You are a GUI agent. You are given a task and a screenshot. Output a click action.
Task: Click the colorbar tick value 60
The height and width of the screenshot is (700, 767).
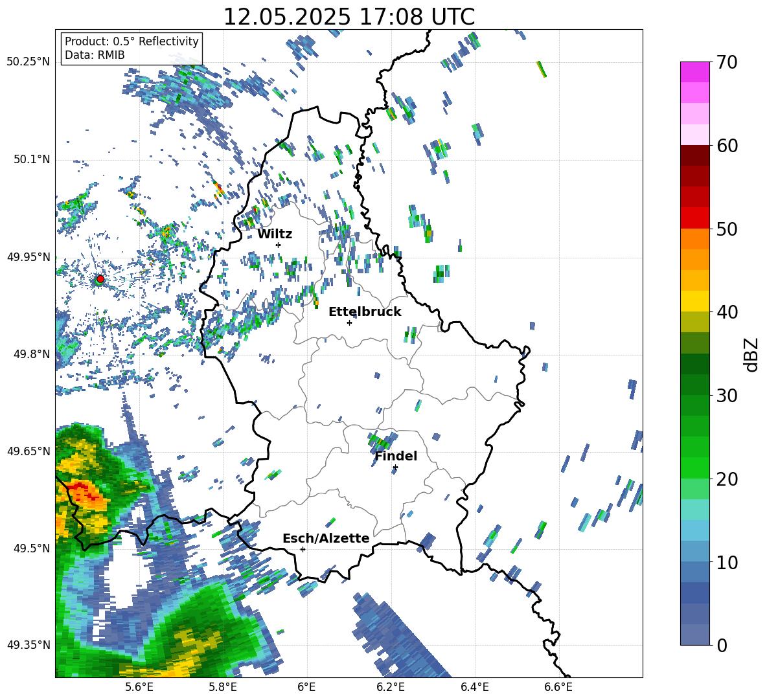point(727,146)
